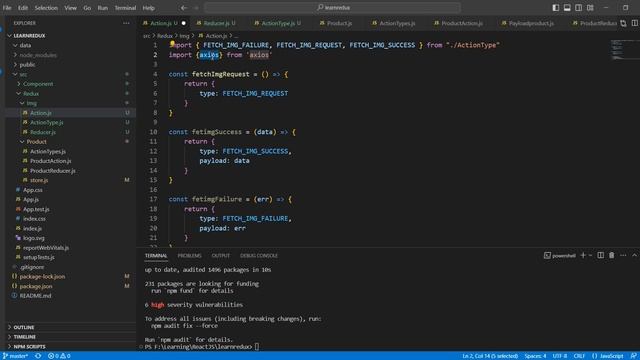Open App.css file
640x360 pixels.
(x=33, y=190)
